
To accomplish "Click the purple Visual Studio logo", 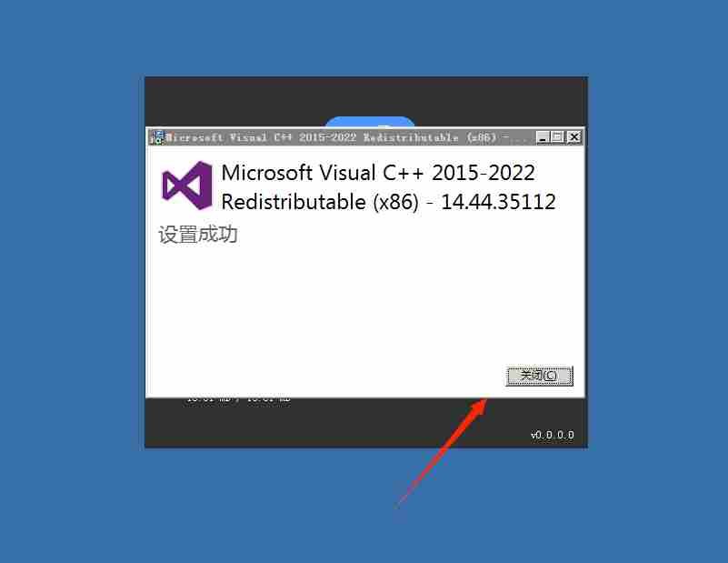I will [186, 185].
